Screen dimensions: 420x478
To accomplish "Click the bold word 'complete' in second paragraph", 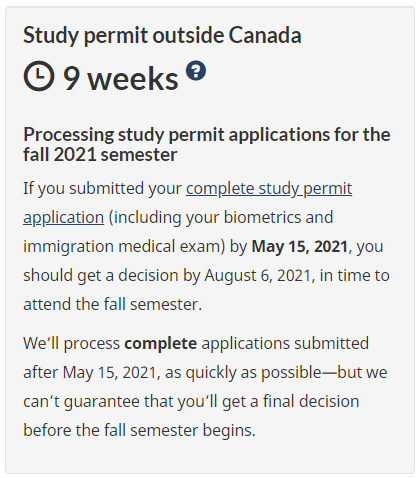I will (161, 344).
